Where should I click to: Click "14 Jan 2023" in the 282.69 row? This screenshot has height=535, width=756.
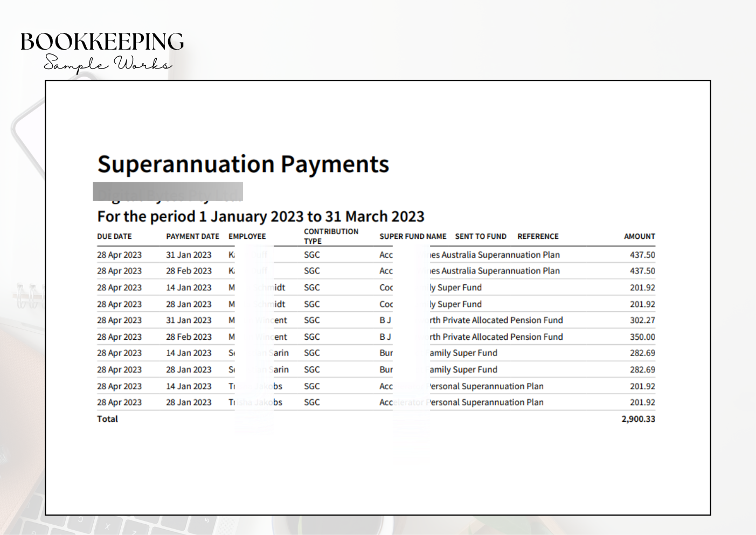coord(189,353)
